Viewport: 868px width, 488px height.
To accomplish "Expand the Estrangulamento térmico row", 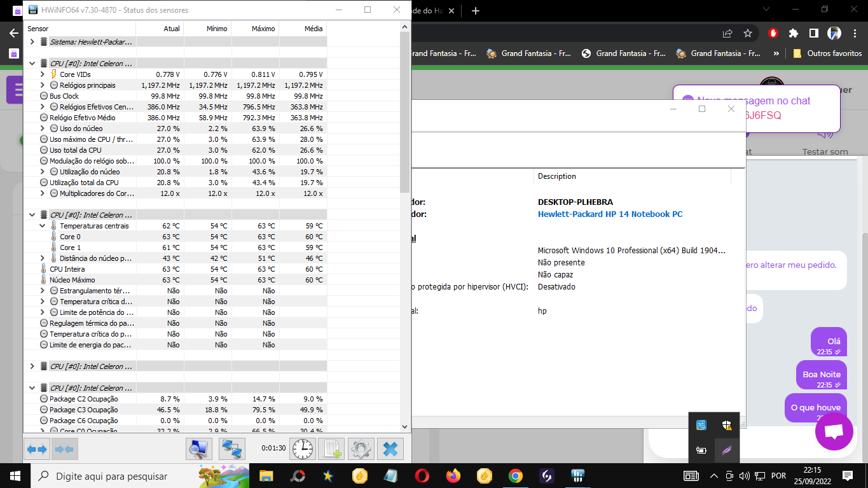I will click(43, 291).
